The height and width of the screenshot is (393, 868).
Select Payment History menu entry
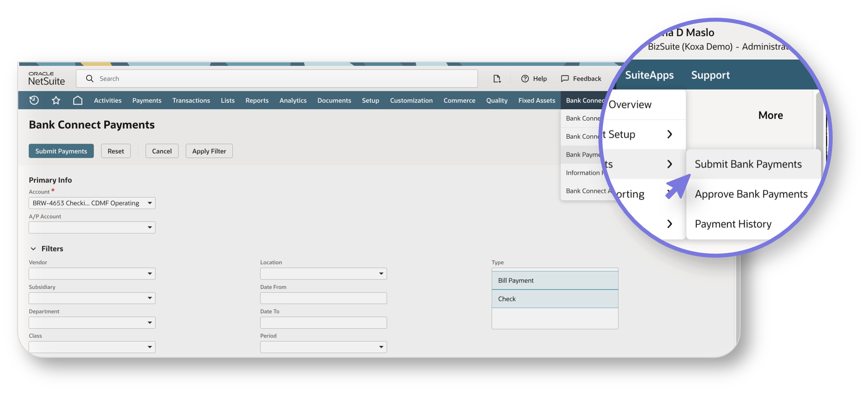[733, 224]
